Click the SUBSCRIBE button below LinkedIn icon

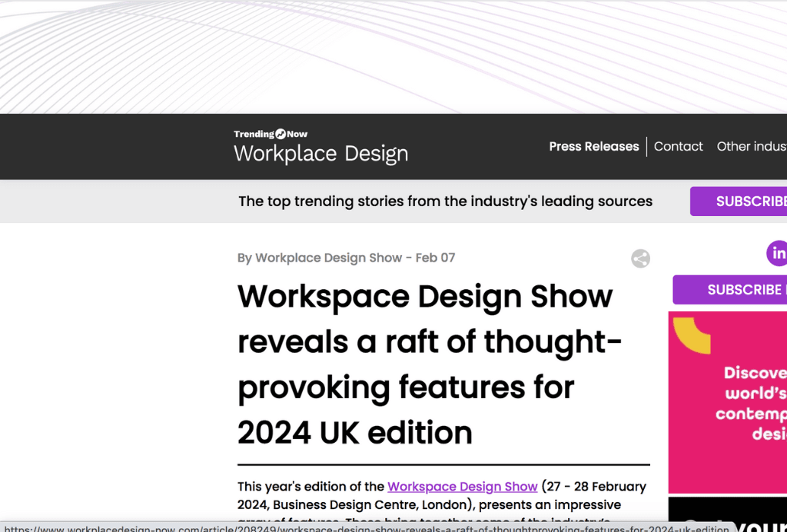click(730, 290)
